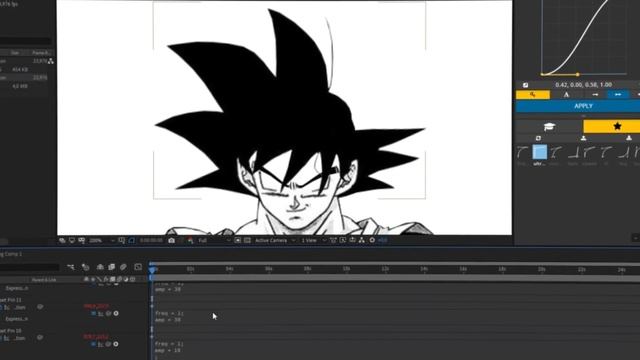This screenshot has height=360, width=640.
Task: Toggle the shy layers icon in timeline header
Action: (100, 267)
